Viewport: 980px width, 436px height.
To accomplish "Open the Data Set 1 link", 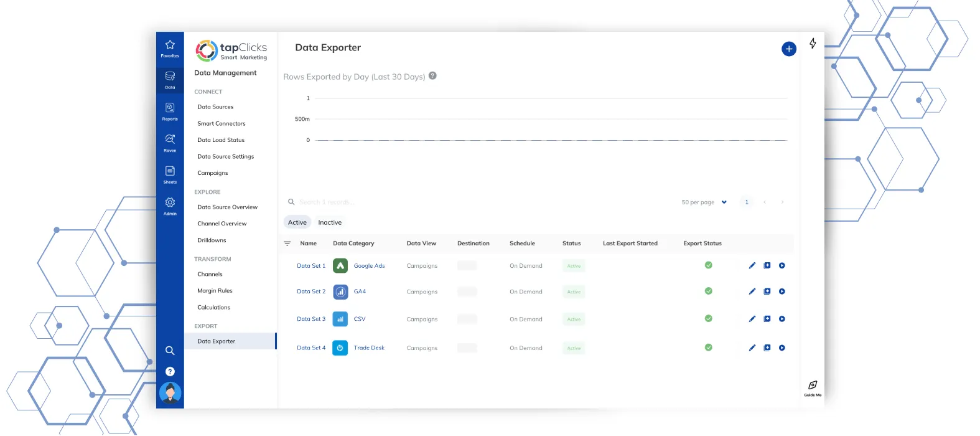I will coord(311,266).
